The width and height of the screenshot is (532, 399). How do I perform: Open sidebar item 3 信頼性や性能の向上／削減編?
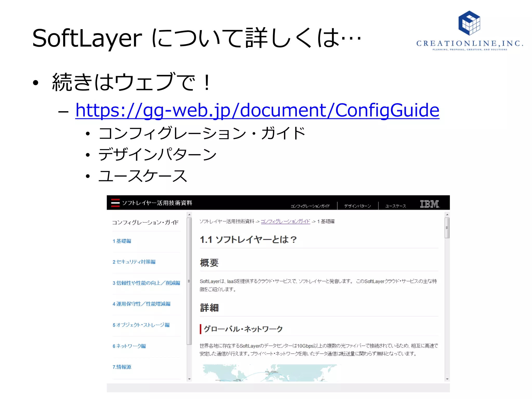146,283
